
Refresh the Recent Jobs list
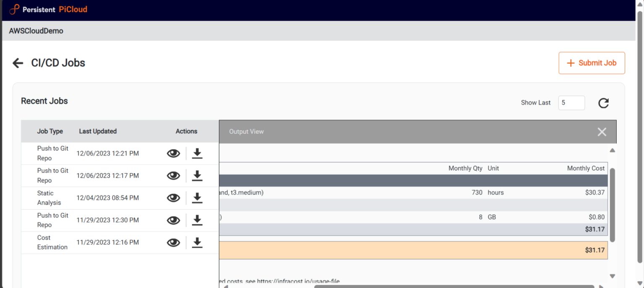[603, 103]
